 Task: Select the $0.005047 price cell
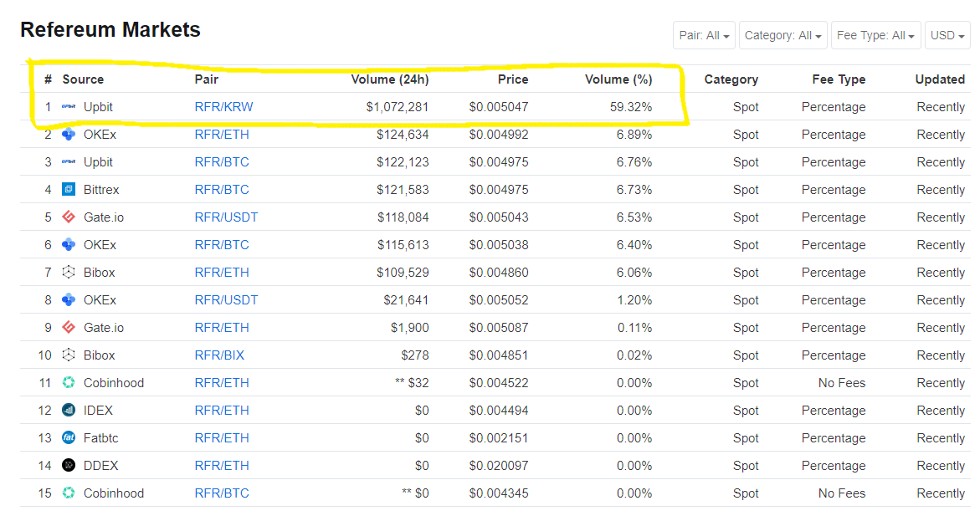499,107
